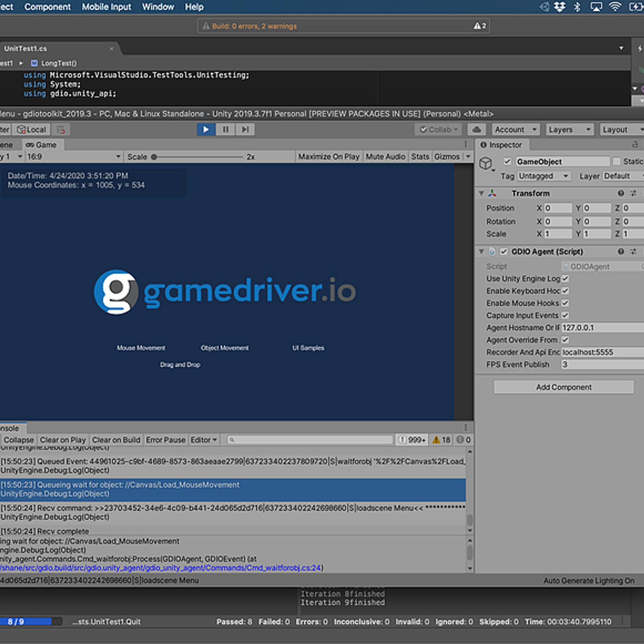The width and height of the screenshot is (644, 644).
Task: Open Dropbox from the menu bar
Action: pos(560,6)
